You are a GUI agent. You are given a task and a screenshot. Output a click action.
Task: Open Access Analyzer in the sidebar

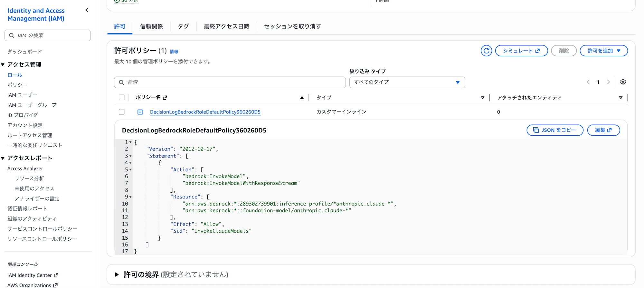[25, 168]
